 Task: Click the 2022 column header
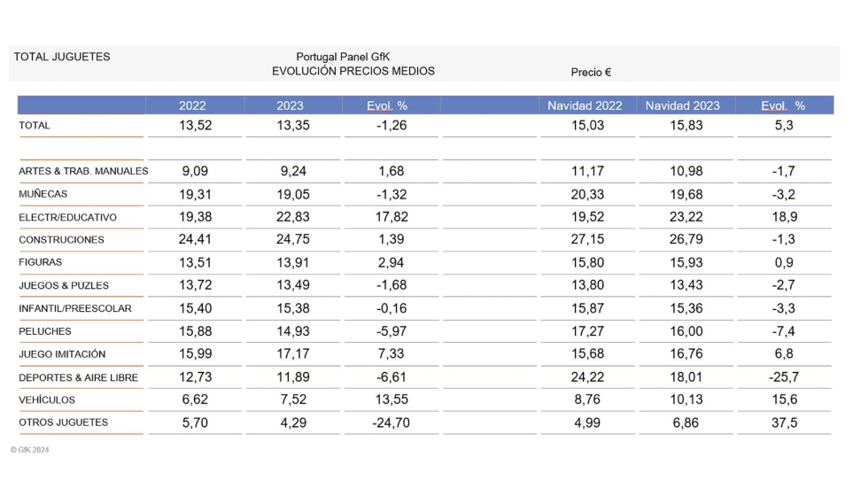pyautogui.click(x=192, y=105)
